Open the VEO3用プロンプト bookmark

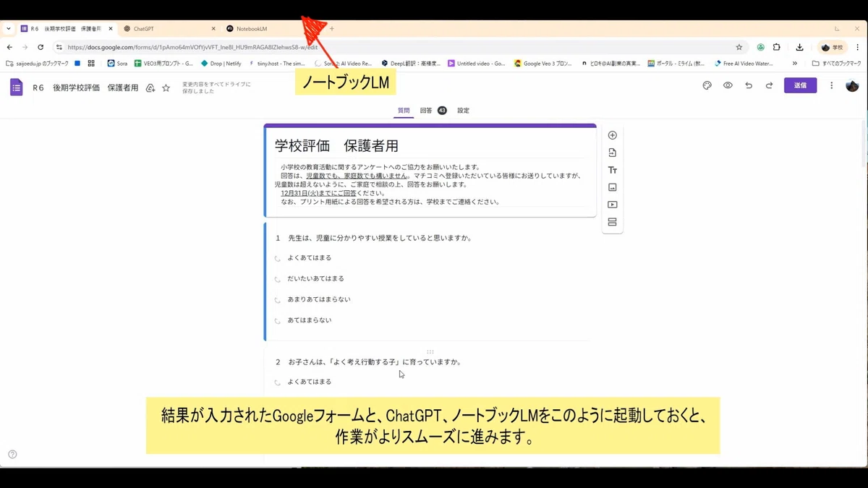pos(163,64)
